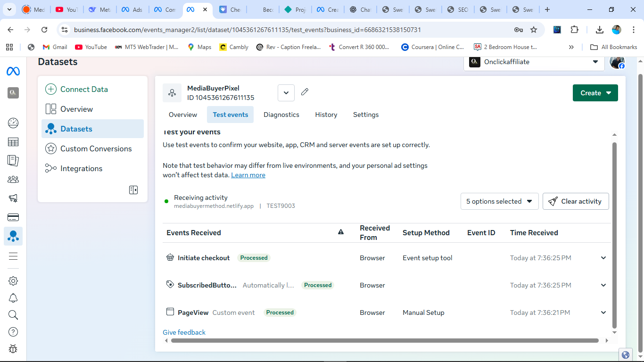Switch to the Diagnostics tab
This screenshot has width=644, height=362.
(x=281, y=115)
